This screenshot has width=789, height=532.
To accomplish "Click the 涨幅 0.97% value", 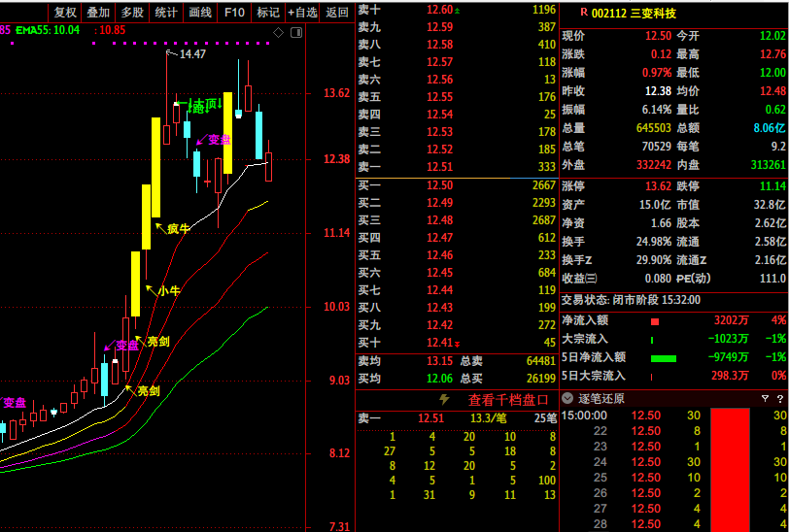I will 657,73.
